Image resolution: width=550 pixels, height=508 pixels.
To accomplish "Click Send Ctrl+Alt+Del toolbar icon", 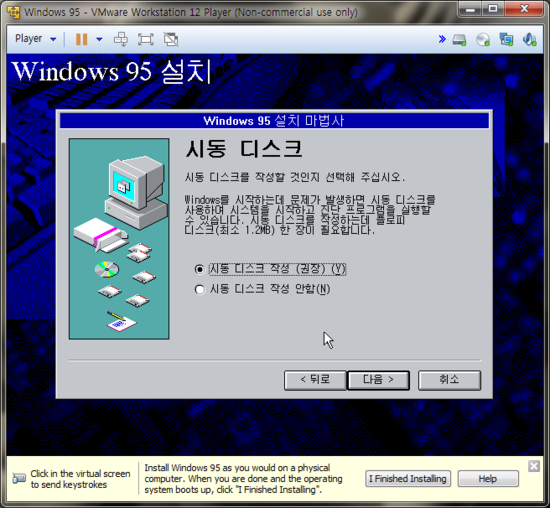I will coord(121,39).
